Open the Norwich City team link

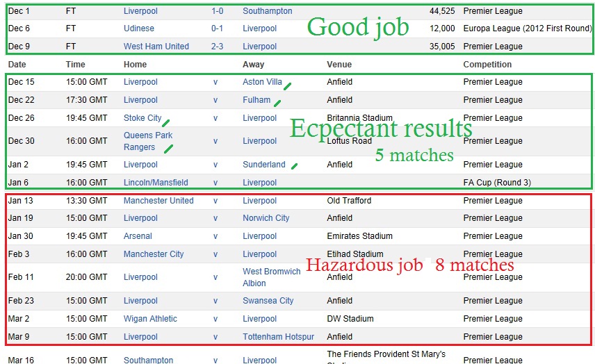[x=266, y=218]
